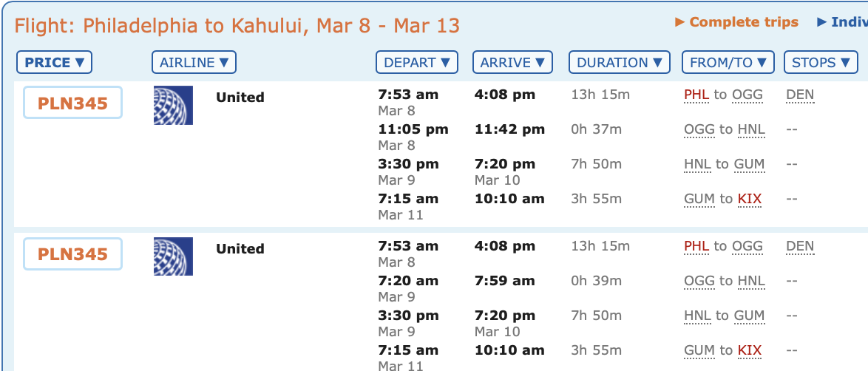Click KIX airport link in second result
868x371 pixels.
tap(750, 350)
